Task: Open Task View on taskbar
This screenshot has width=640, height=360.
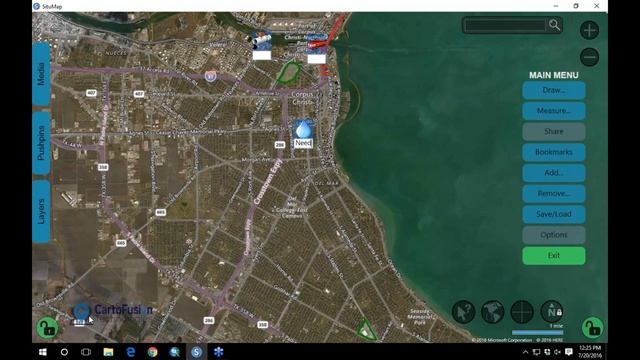Action: click(86, 352)
